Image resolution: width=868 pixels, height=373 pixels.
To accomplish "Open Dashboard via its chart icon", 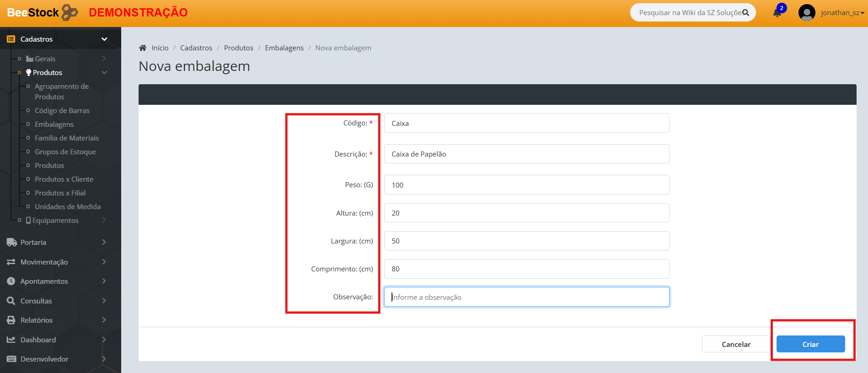I will [x=11, y=340].
